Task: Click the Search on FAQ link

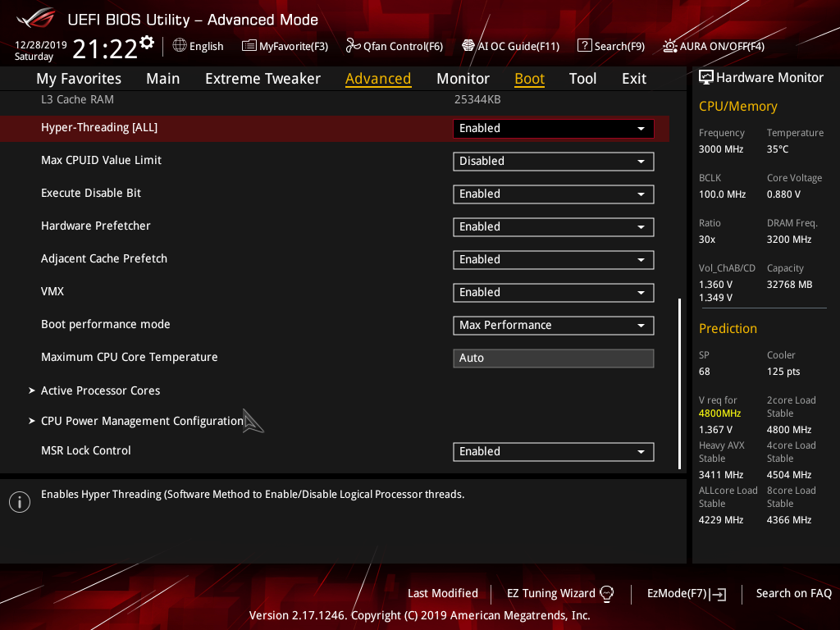Action: coord(793,594)
